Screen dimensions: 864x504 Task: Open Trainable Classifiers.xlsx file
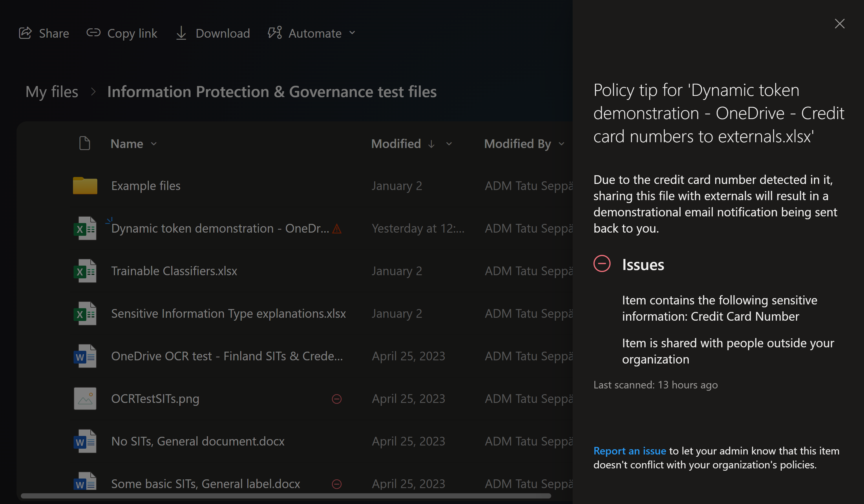pyautogui.click(x=174, y=271)
